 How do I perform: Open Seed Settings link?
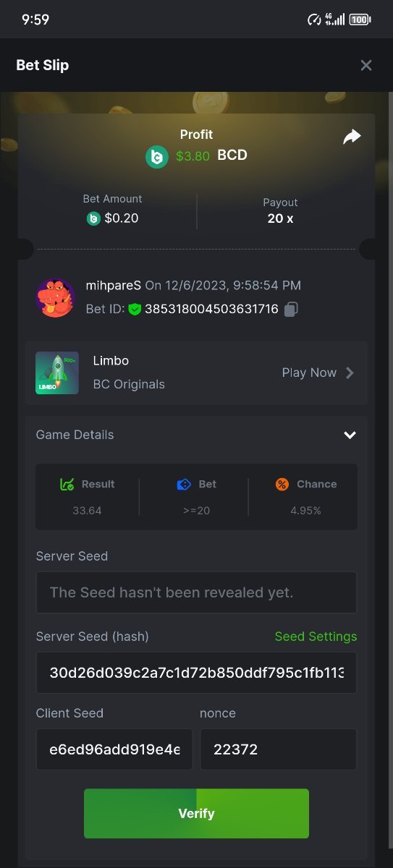pyautogui.click(x=316, y=637)
